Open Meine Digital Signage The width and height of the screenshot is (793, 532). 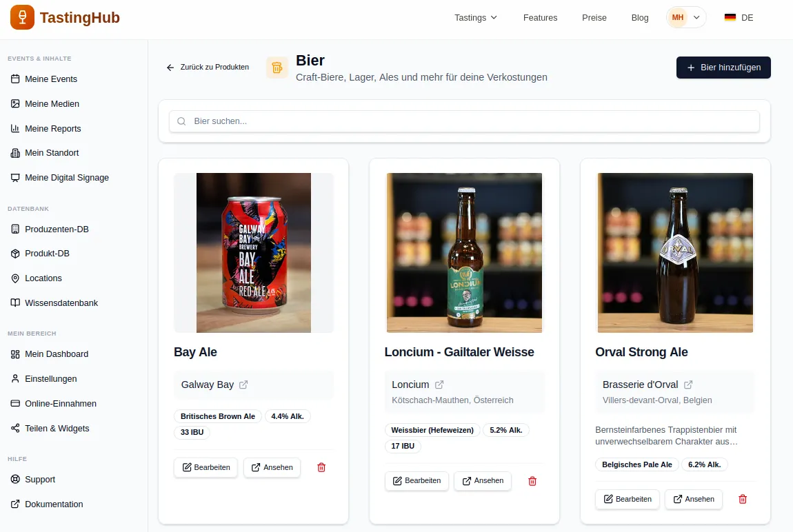[66, 177]
